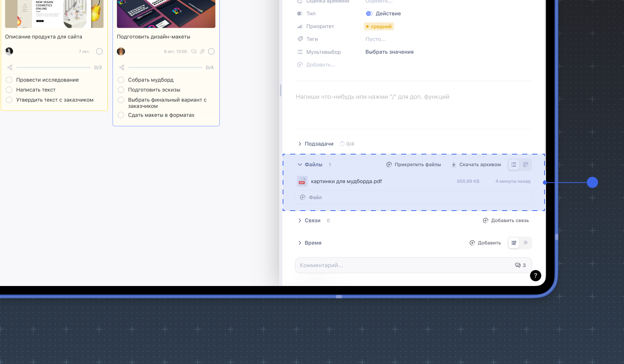624x364 pixels.
Task: Click 'Прикрепить файлы' button
Action: [413, 165]
